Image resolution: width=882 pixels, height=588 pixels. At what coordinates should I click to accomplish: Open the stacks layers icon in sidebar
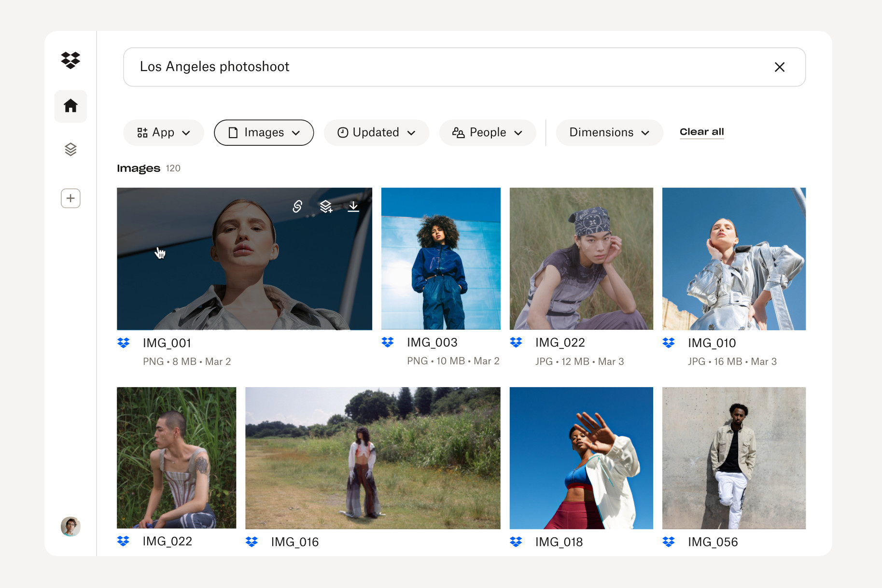tap(70, 150)
